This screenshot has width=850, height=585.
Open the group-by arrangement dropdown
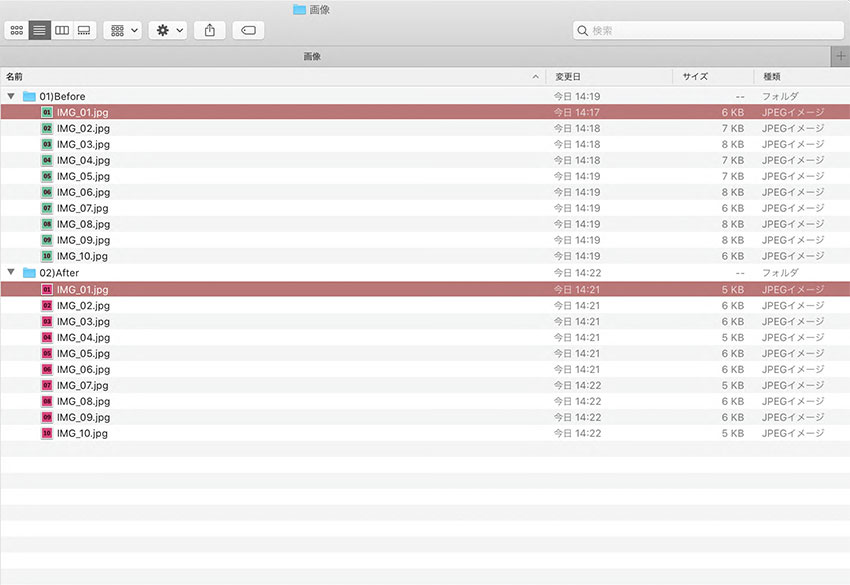123,30
